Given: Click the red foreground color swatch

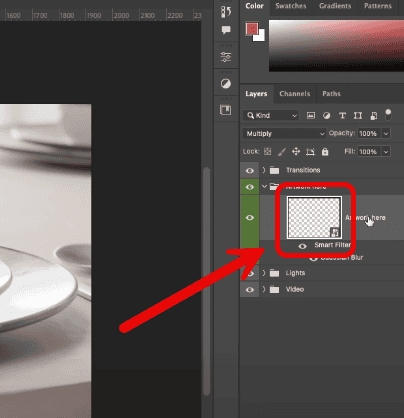Looking at the screenshot, I should [x=252, y=29].
